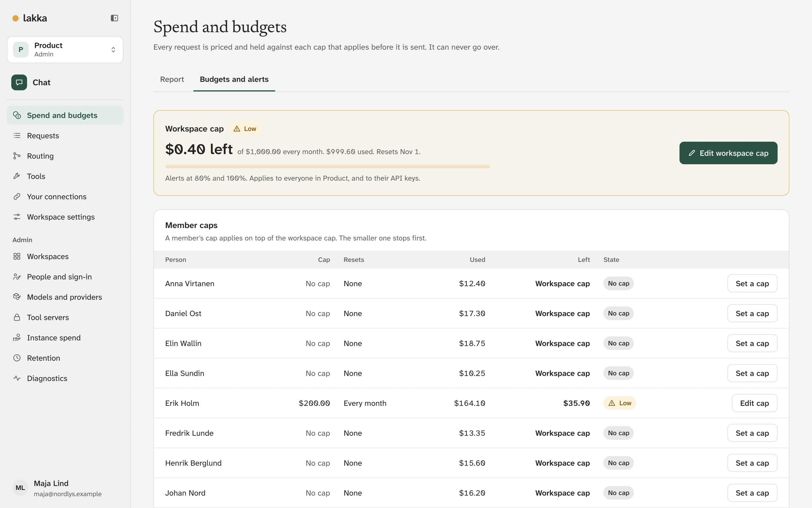The width and height of the screenshot is (812, 508).
Task: Click the Your connections link icon
Action: click(x=17, y=196)
